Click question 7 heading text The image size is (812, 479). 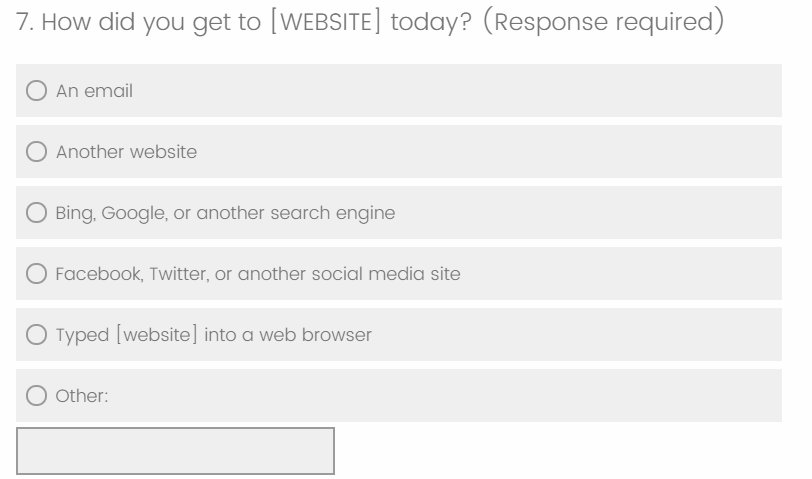[x=240, y=22]
